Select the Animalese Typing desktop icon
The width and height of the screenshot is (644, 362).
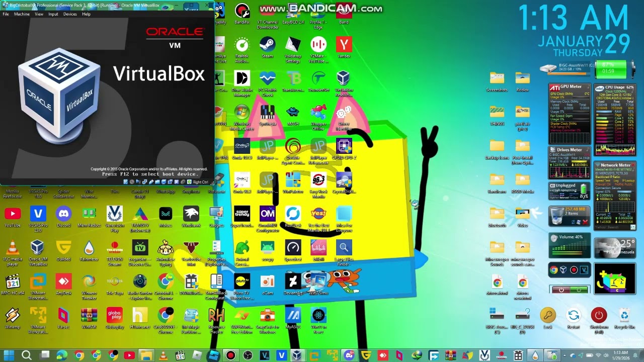(x=166, y=253)
